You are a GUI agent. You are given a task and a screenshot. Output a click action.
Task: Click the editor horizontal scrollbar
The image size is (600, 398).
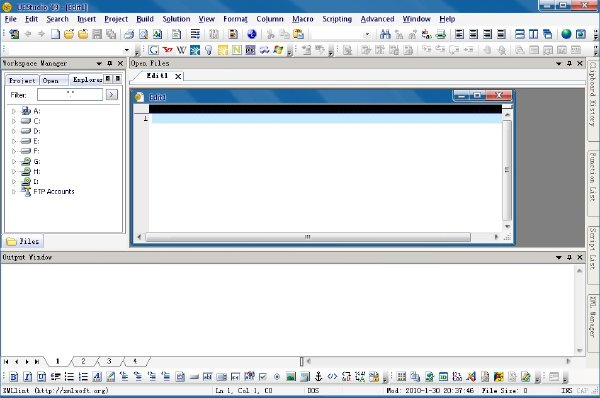tap(308, 237)
